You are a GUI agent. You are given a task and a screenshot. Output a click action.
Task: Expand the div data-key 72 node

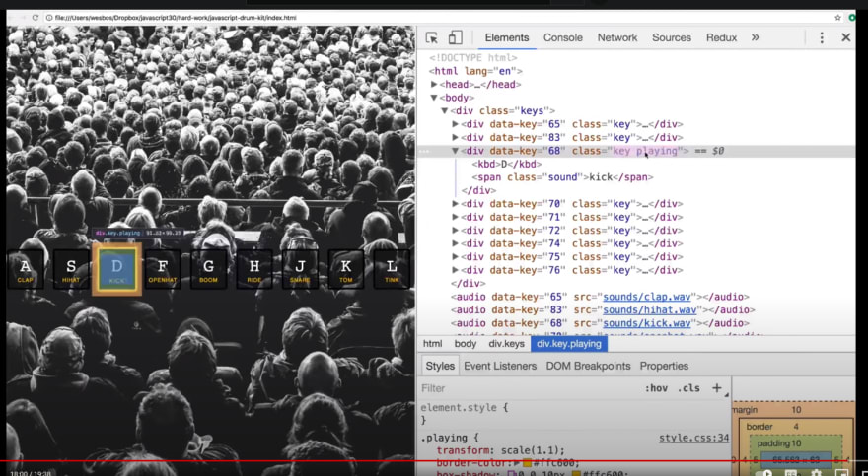pos(456,230)
